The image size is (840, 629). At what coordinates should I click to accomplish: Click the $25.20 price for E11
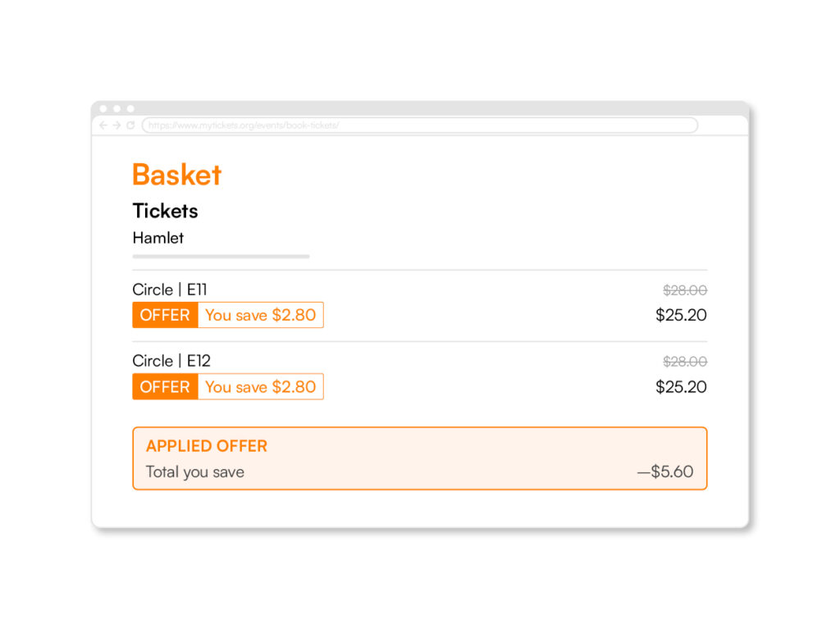click(681, 315)
